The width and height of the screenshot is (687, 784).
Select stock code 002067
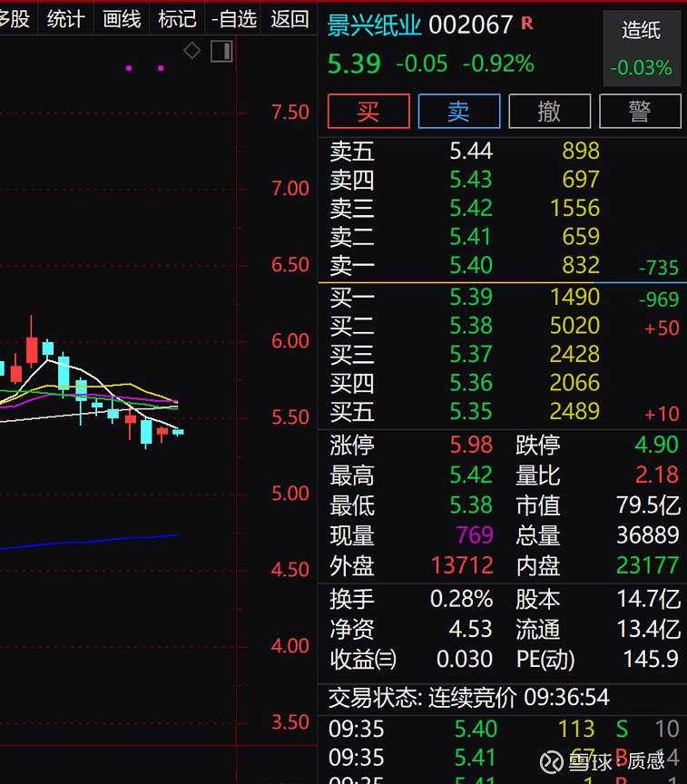[x=471, y=25]
